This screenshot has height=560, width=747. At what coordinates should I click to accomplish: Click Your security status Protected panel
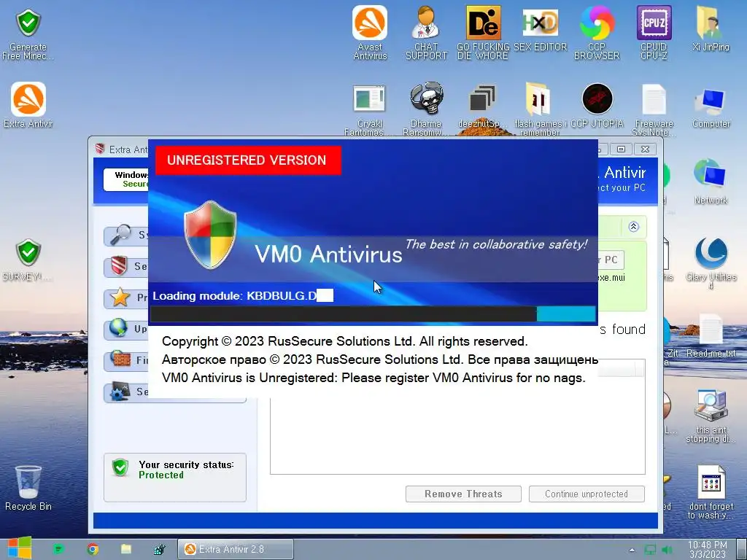(175, 477)
